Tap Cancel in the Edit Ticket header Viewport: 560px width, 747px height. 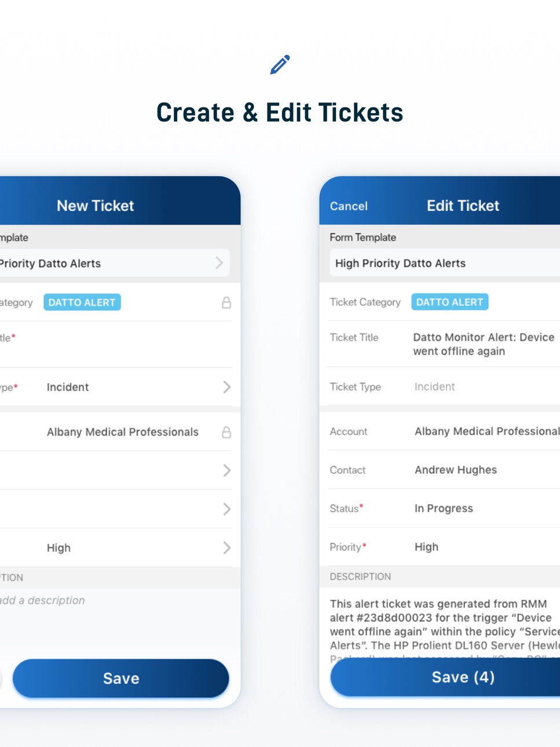pos(349,206)
